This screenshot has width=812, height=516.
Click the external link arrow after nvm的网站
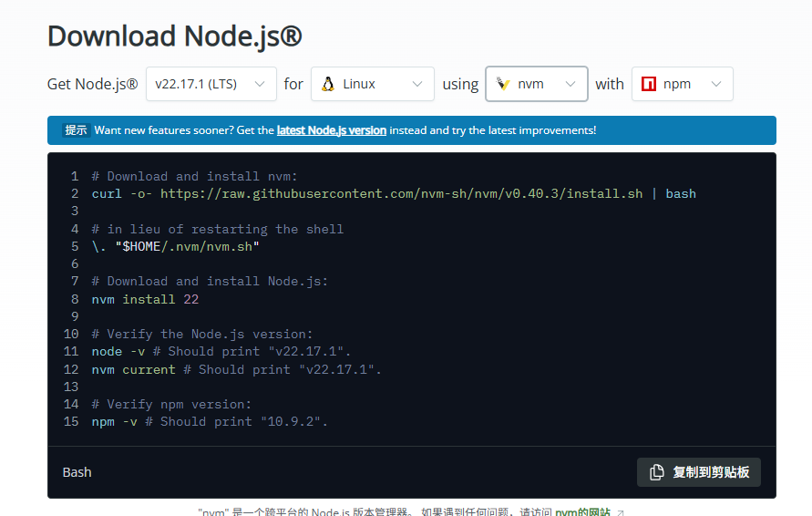621,513
